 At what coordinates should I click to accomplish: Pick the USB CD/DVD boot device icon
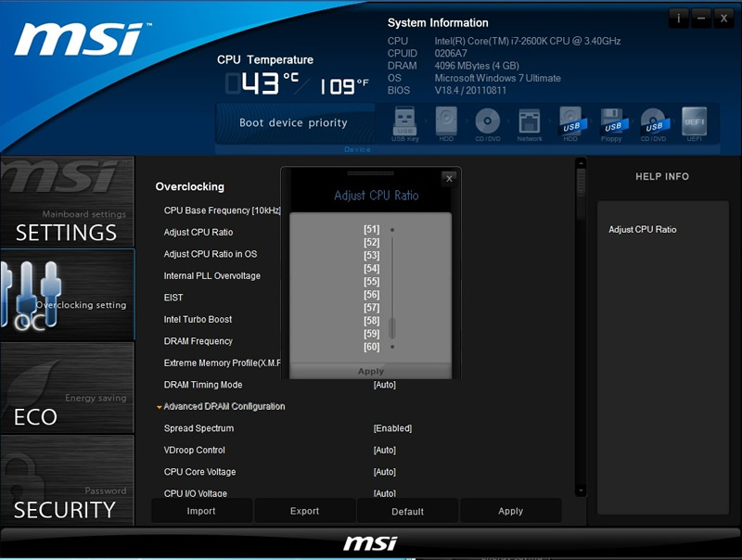654,124
